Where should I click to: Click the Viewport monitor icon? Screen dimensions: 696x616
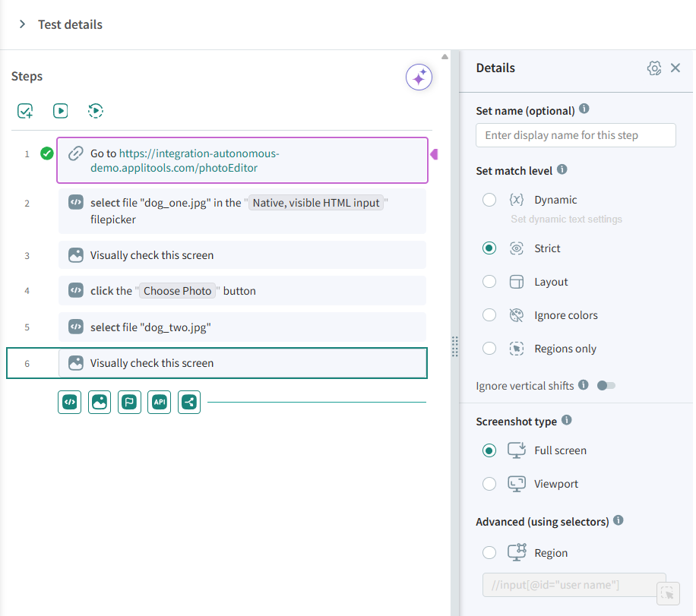pos(517,484)
